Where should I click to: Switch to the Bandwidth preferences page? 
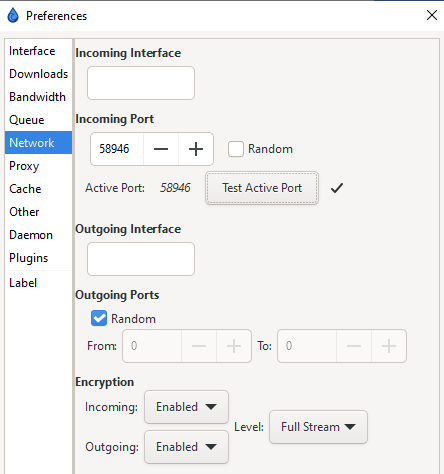tap(38, 97)
